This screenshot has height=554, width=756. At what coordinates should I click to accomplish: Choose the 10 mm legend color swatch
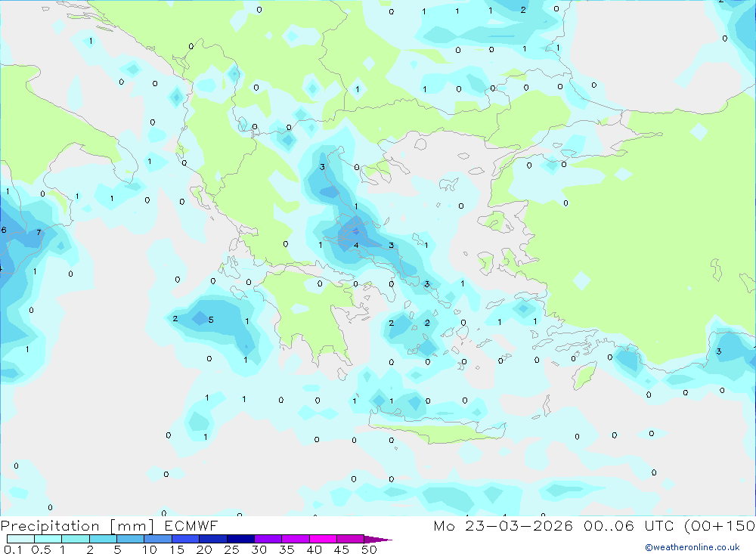(x=158, y=539)
